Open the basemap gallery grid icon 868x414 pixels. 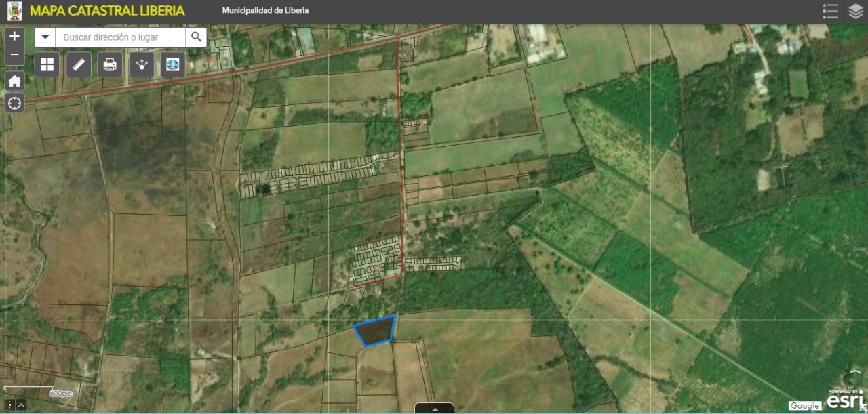pyautogui.click(x=47, y=64)
